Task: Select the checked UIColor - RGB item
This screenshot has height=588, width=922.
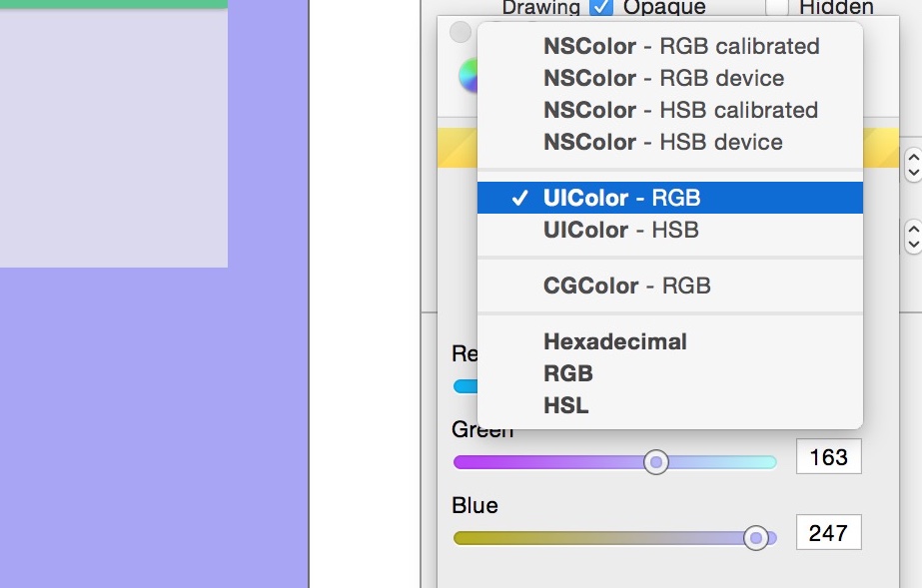Action: (669, 198)
